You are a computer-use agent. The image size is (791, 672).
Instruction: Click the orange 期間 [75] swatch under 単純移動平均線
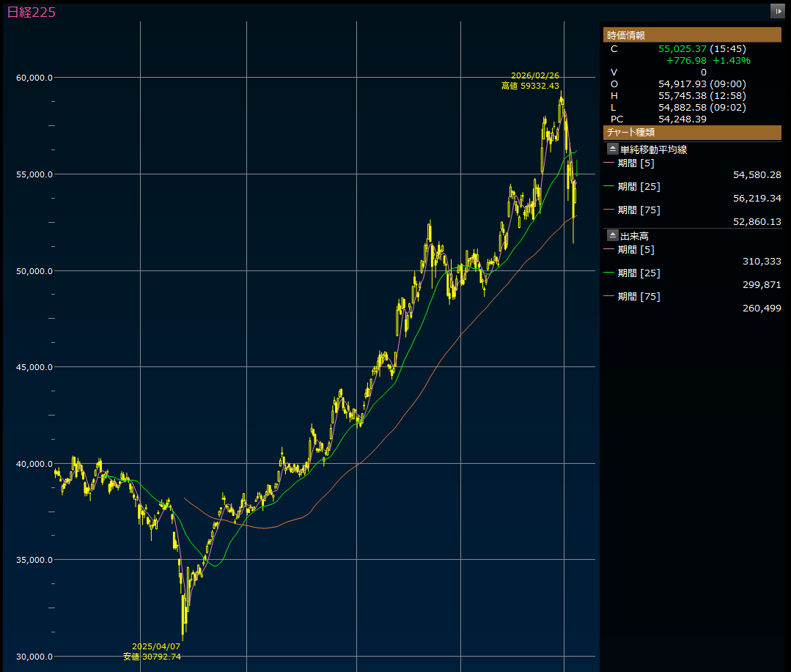click(608, 210)
